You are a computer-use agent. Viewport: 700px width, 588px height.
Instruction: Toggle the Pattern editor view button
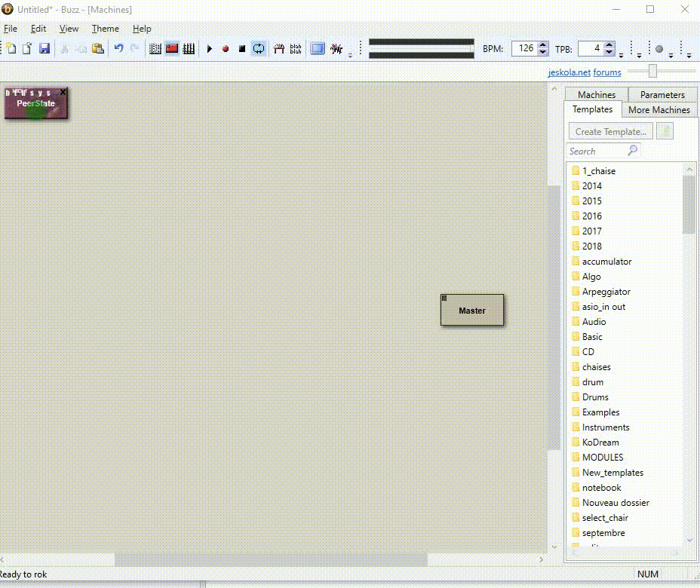coord(155,49)
